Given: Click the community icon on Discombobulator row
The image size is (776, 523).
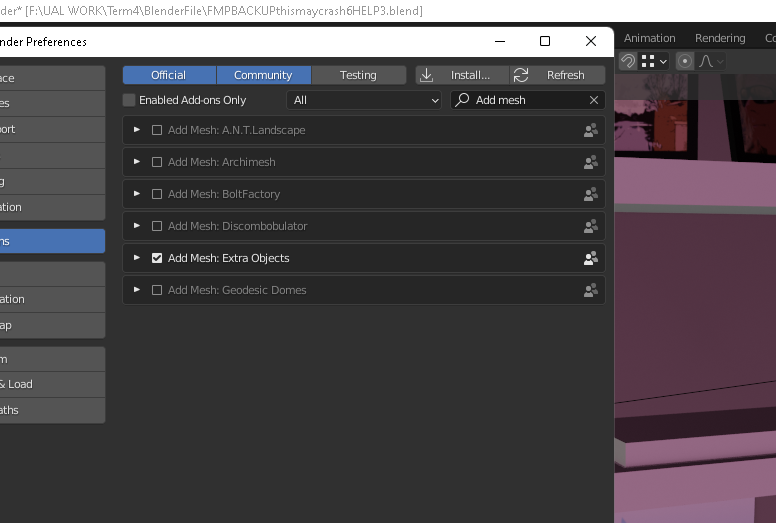Looking at the screenshot, I should (590, 226).
